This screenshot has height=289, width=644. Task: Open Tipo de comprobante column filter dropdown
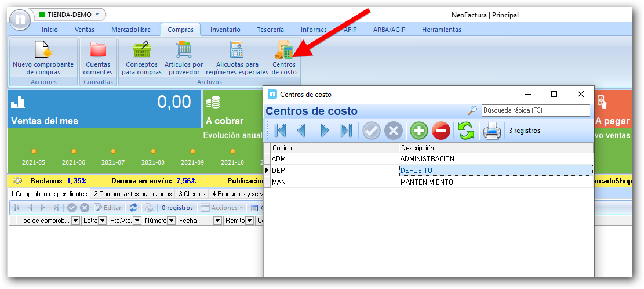click(75, 221)
